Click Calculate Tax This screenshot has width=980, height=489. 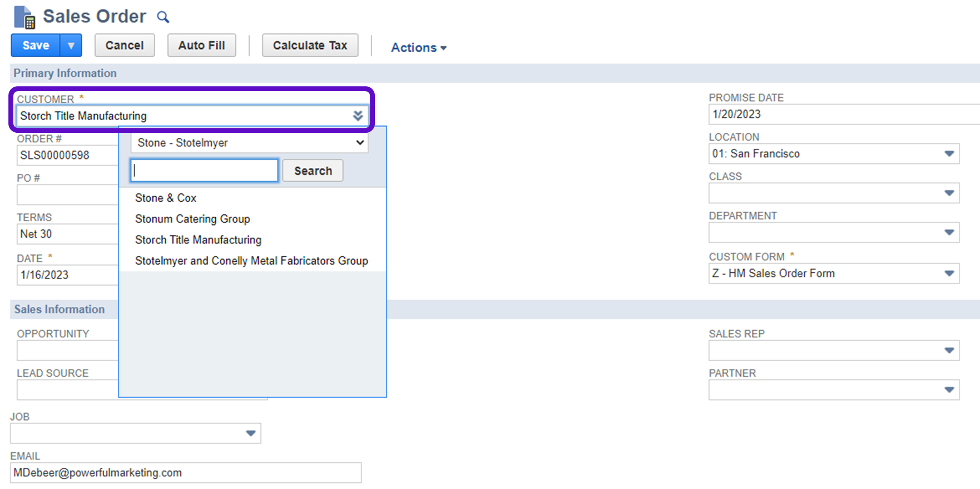pyautogui.click(x=310, y=46)
